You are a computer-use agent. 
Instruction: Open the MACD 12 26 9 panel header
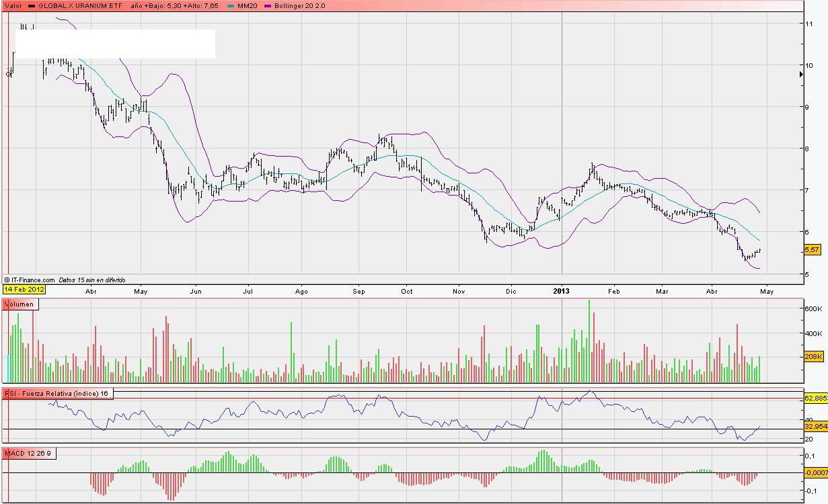pos(28,454)
